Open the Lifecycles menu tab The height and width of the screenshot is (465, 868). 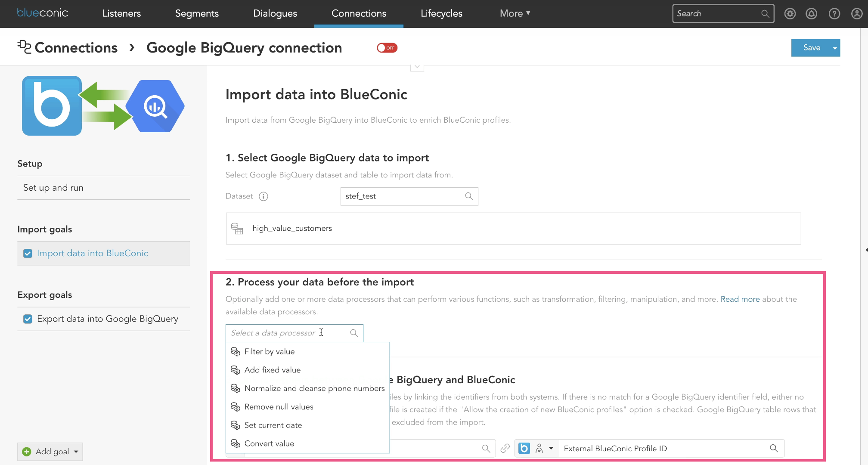click(441, 13)
